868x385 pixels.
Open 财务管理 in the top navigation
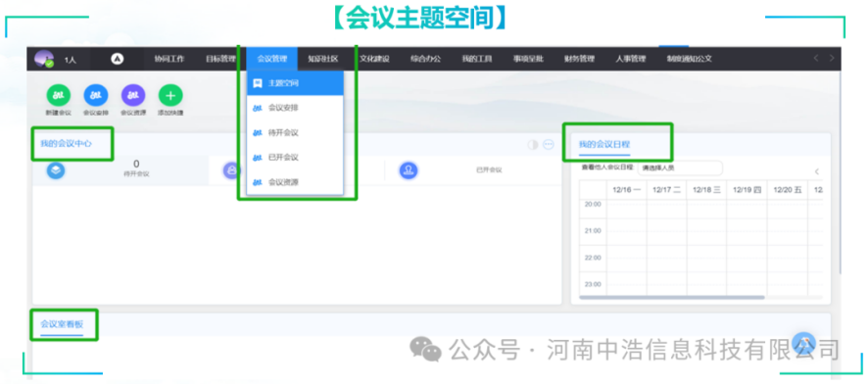[x=580, y=59]
